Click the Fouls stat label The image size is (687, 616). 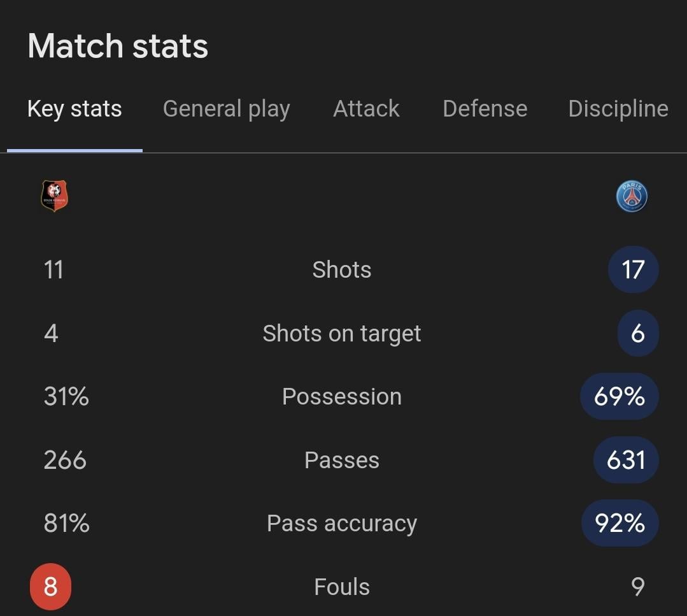[x=342, y=586]
